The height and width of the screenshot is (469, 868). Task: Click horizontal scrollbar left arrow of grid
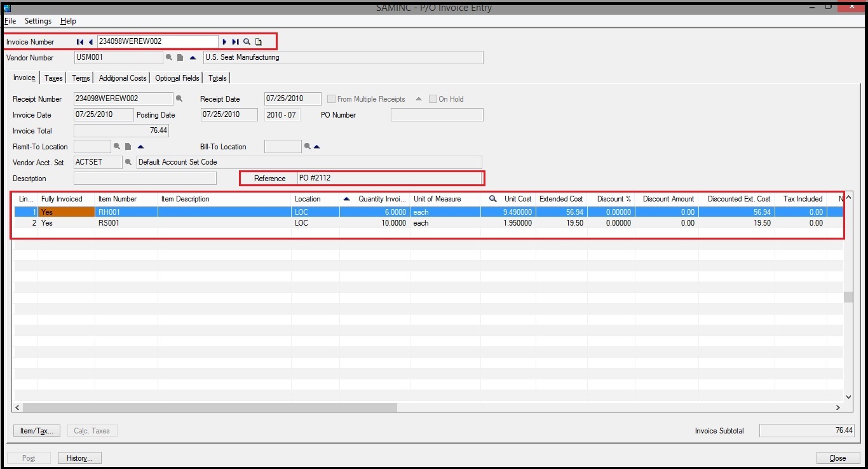(17, 407)
